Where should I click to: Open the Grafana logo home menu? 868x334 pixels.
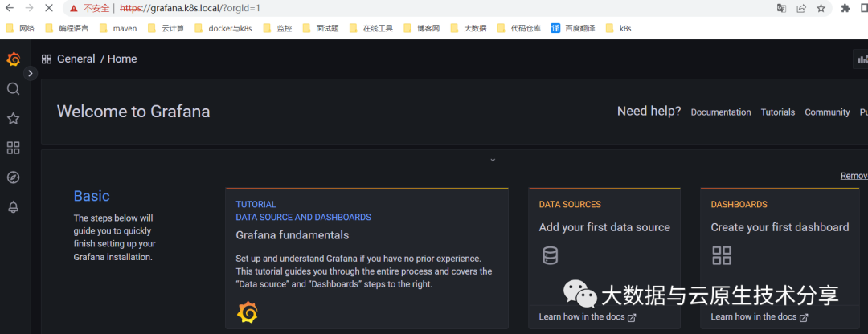14,59
